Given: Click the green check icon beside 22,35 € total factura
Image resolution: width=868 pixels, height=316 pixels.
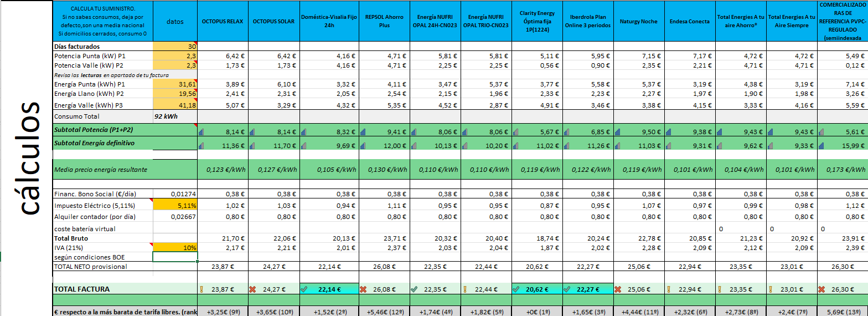Looking at the screenshot, I should pos(414,289).
